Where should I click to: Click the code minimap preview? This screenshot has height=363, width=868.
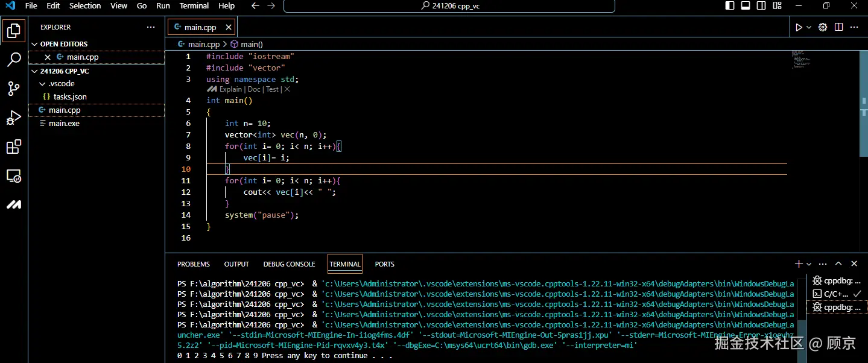point(800,58)
